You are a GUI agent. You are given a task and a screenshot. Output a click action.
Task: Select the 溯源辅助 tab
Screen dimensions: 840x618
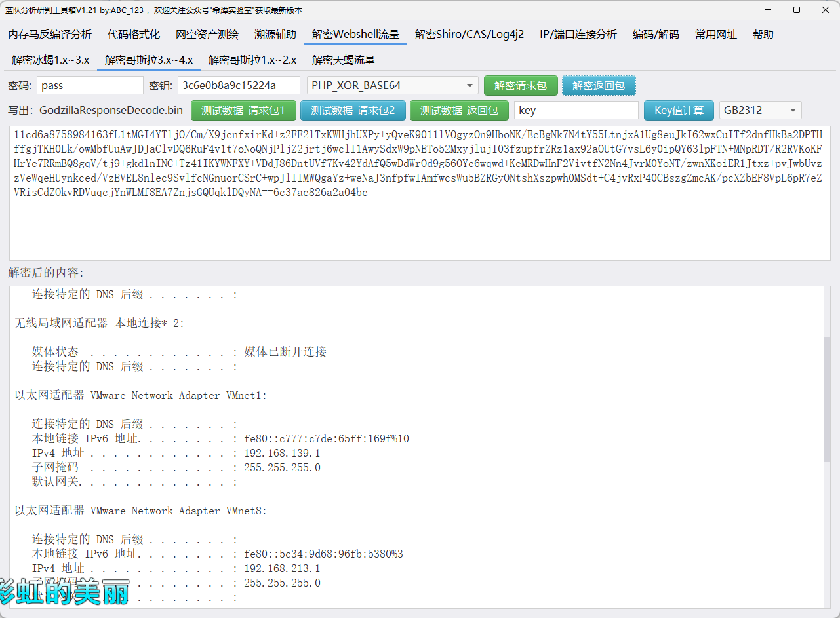click(275, 35)
